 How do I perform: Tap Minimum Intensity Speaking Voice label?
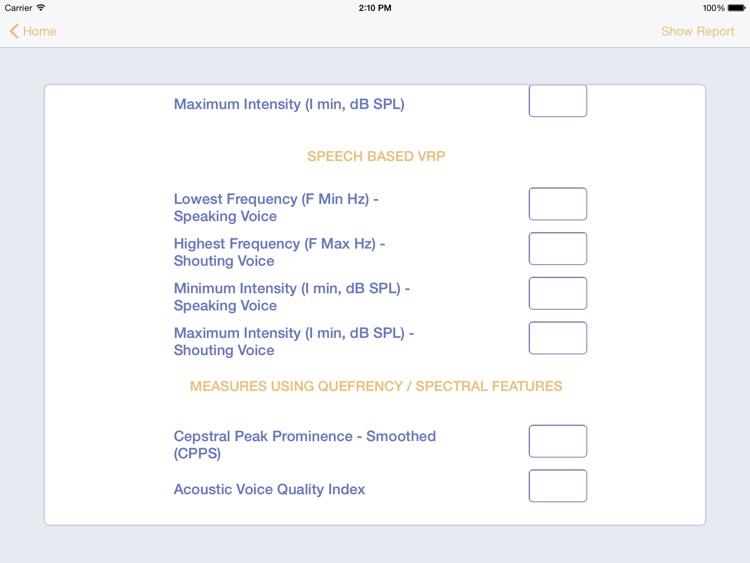tap(292, 297)
